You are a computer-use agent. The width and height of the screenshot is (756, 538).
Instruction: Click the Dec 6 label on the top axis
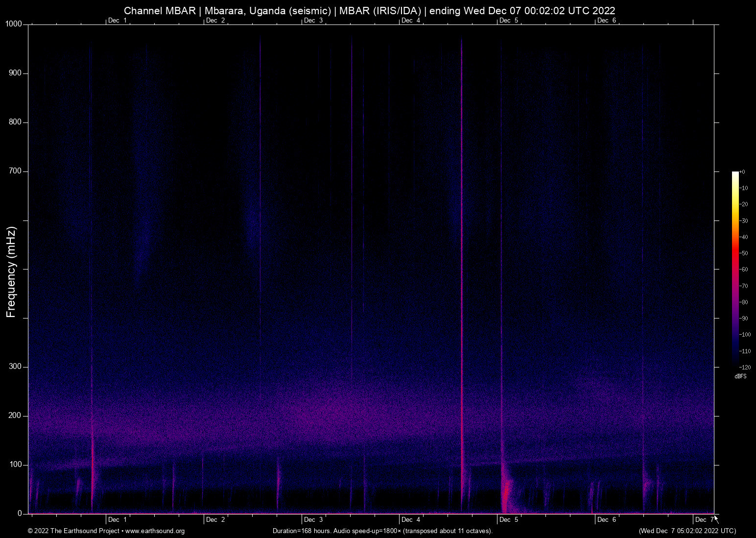606,20
